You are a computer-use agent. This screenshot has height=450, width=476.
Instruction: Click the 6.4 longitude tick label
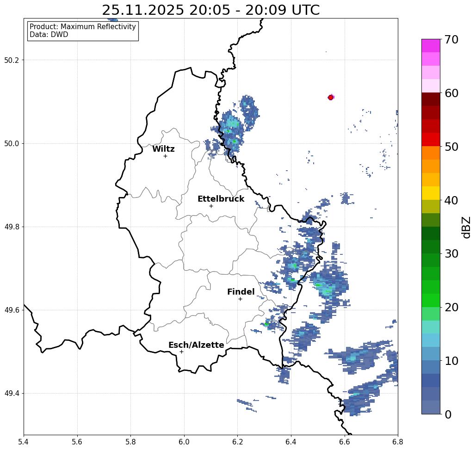[x=291, y=442]
